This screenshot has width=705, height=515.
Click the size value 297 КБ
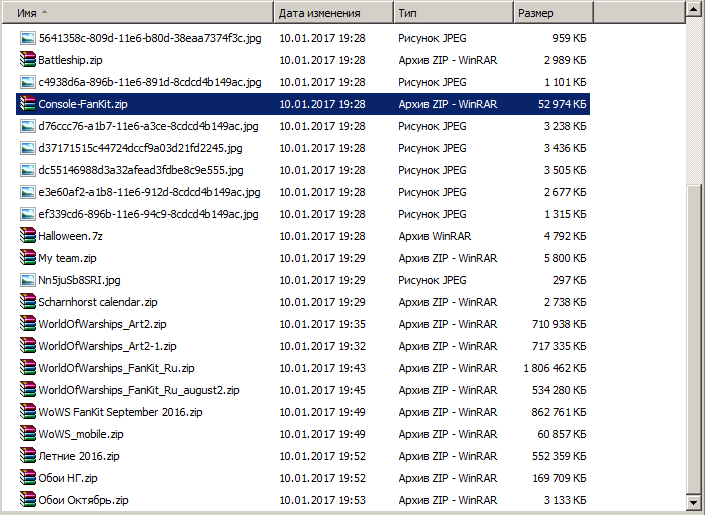[570, 280]
